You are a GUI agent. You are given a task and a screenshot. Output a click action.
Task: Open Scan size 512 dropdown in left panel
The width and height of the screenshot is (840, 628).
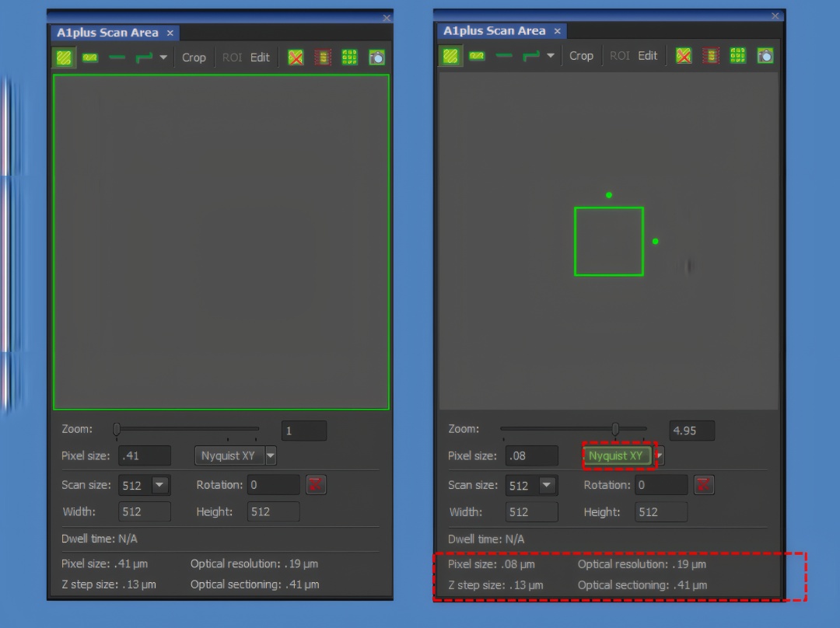[x=159, y=485]
